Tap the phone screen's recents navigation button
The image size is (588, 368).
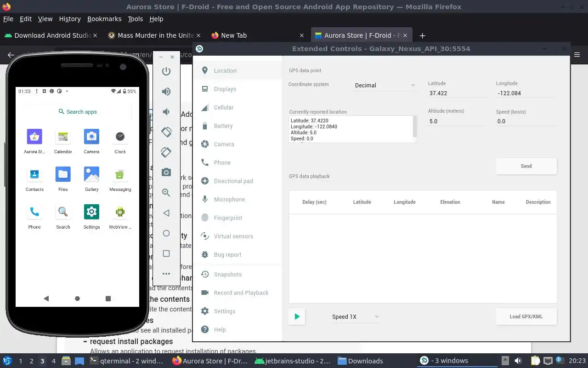[x=108, y=299]
